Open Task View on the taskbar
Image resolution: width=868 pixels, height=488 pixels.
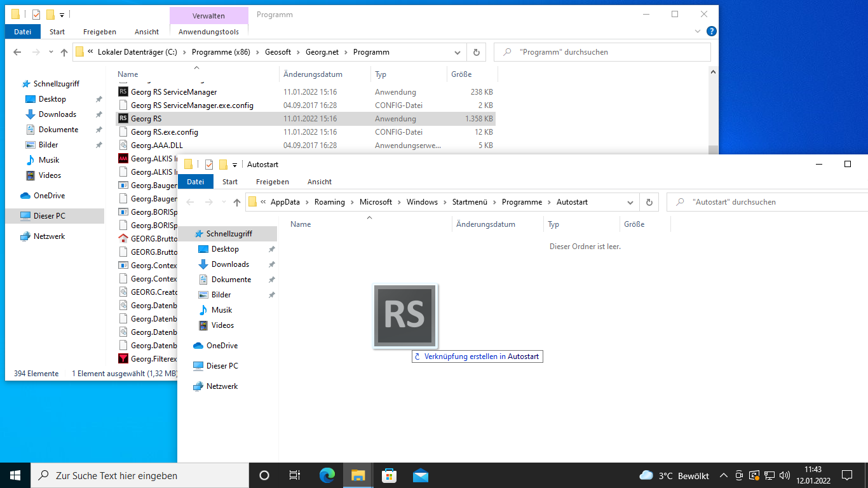[x=295, y=475]
